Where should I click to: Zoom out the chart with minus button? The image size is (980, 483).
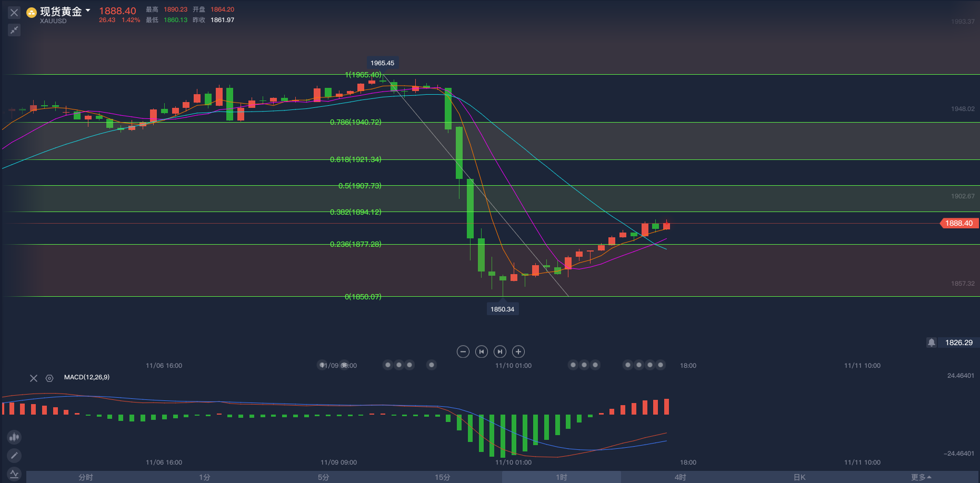[463, 351]
